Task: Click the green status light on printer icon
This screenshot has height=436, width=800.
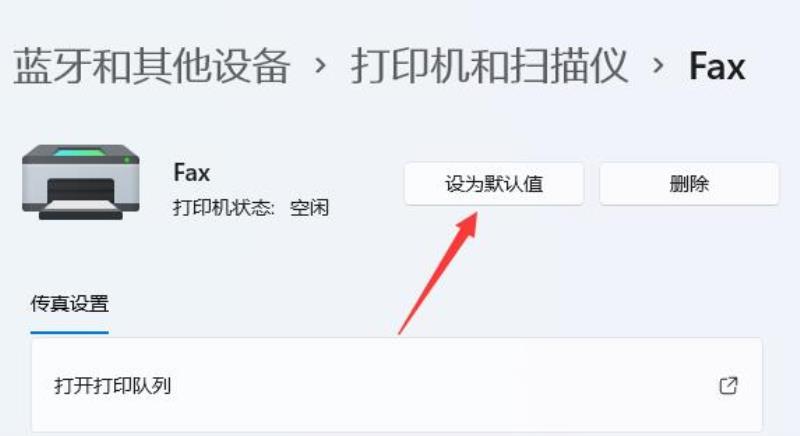Action: tap(127, 160)
